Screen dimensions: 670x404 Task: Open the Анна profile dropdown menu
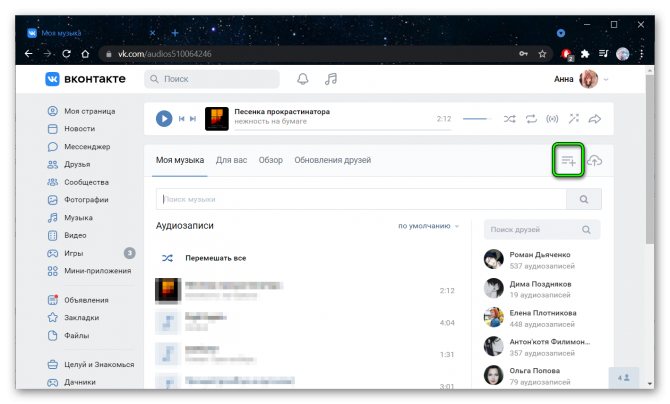point(581,79)
